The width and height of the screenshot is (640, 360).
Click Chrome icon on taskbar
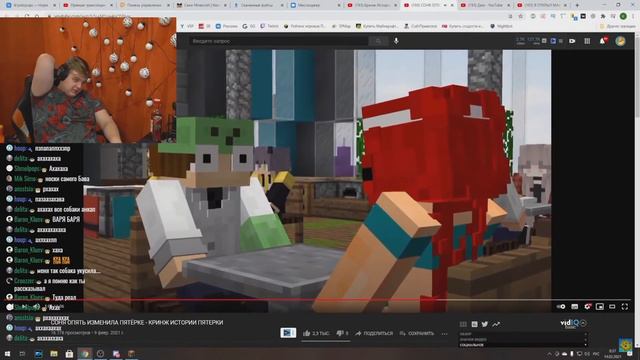point(85,354)
